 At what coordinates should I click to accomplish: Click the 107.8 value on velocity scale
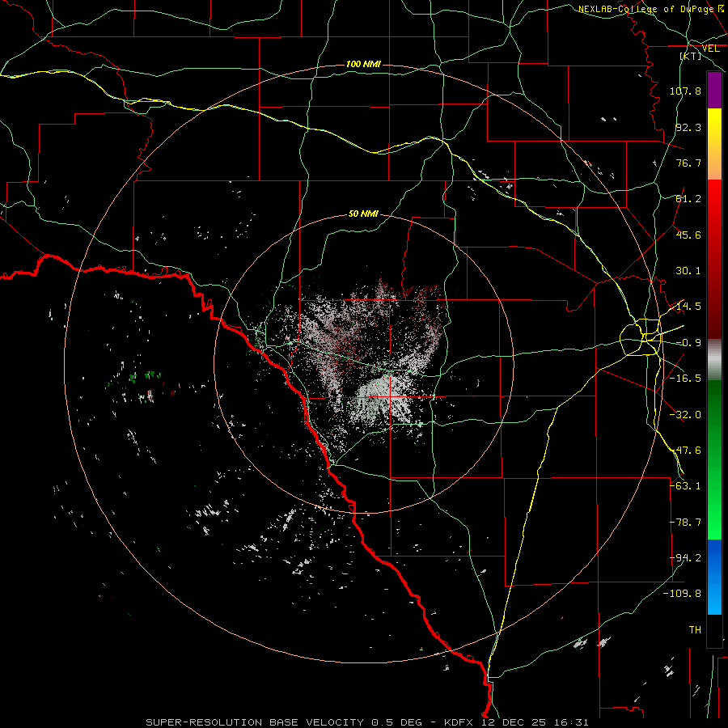point(685,91)
